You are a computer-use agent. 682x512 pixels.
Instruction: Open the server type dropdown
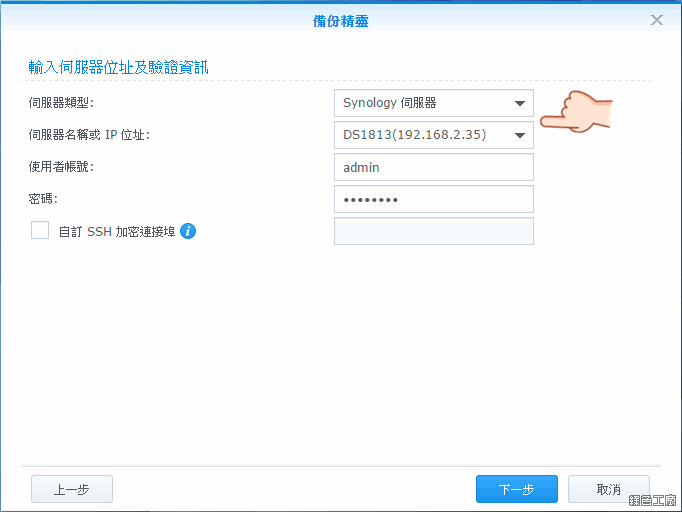tap(434, 103)
